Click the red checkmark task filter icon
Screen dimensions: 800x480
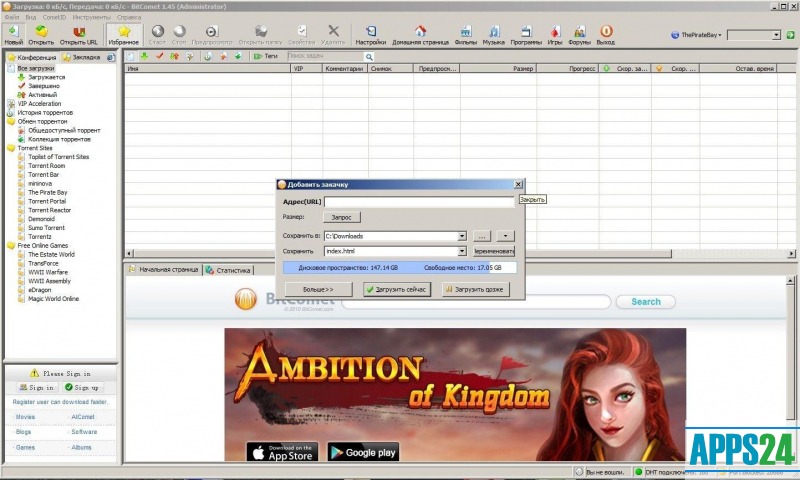pos(160,56)
